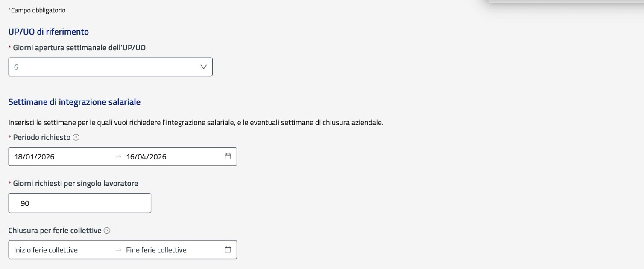Click the Inizio ferie collettive field
This screenshot has width=644, height=269.
click(x=46, y=250)
